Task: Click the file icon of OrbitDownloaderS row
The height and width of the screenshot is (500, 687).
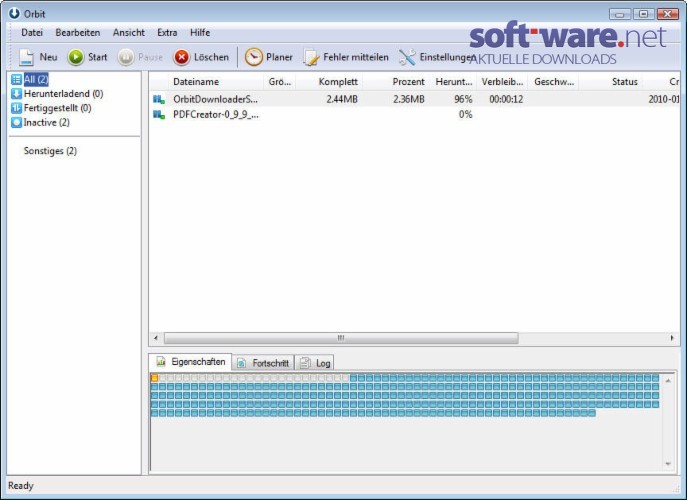Action: (159, 99)
